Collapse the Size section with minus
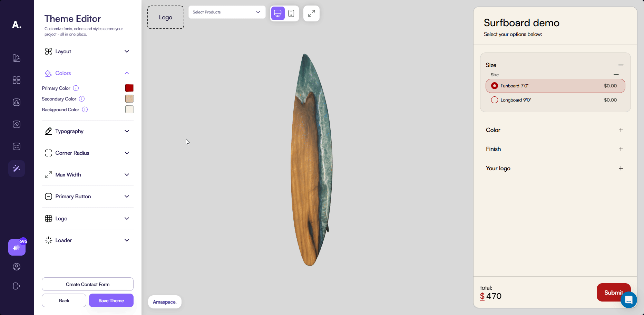Viewport: 644px width, 315px height. click(x=621, y=65)
